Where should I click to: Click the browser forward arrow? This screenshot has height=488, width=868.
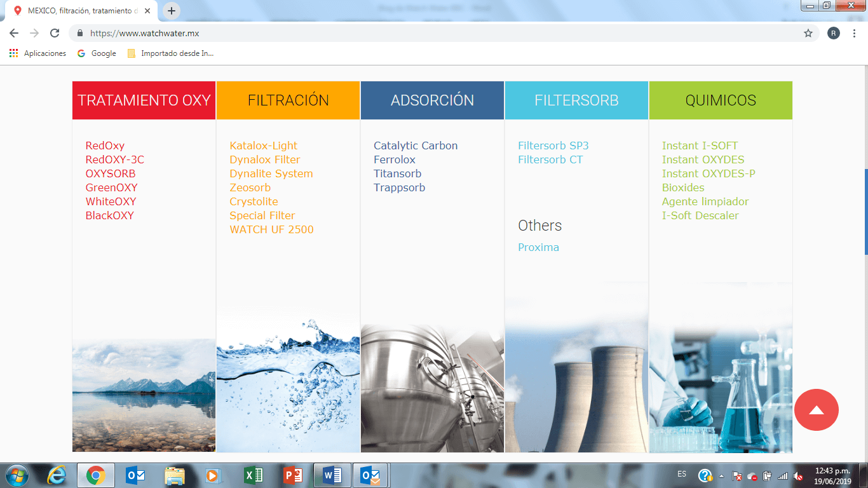click(x=34, y=33)
